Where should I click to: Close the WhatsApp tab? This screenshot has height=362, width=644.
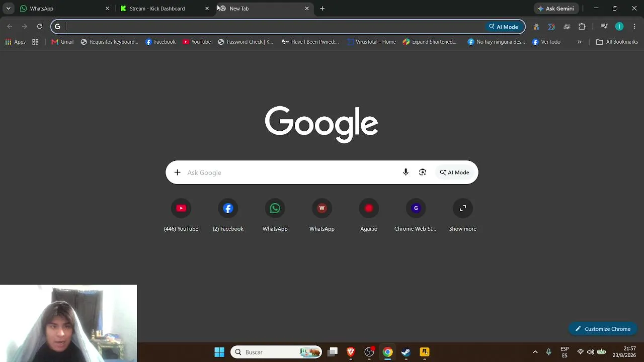tap(107, 9)
